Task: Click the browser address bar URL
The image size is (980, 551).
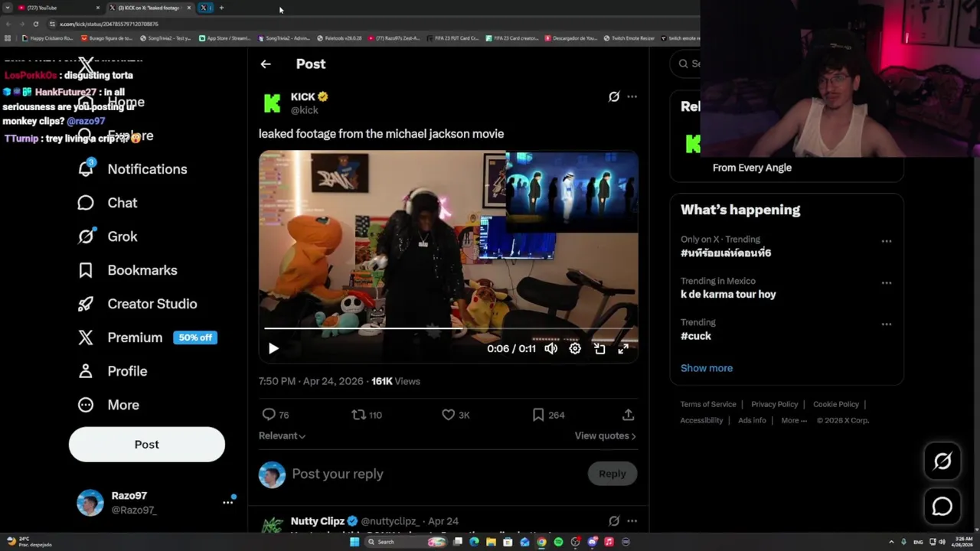Action: (109, 24)
